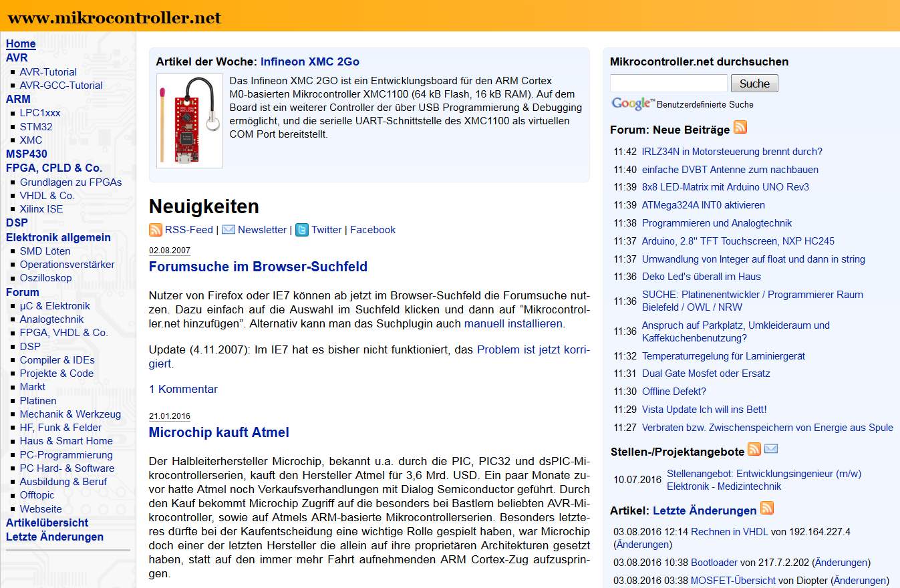This screenshot has width=900, height=588.
Task: Open Forumsuche im Browser-Suchfeld headline
Action: coord(258,267)
